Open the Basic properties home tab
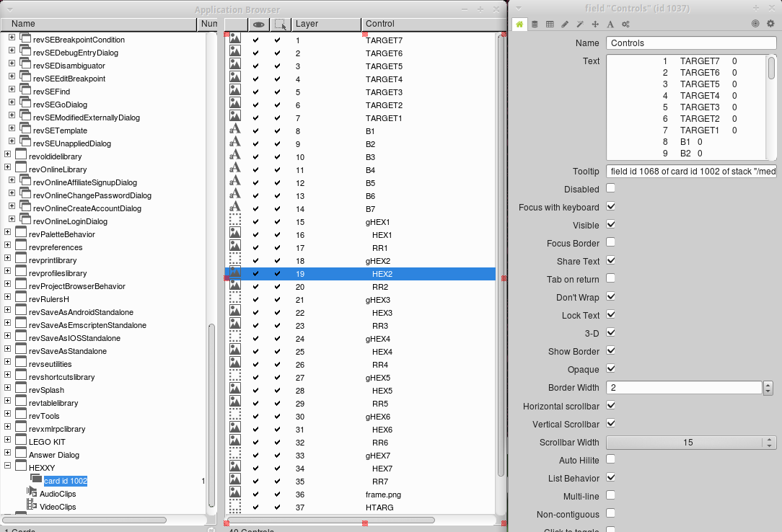The width and height of the screenshot is (782, 532). point(519,24)
